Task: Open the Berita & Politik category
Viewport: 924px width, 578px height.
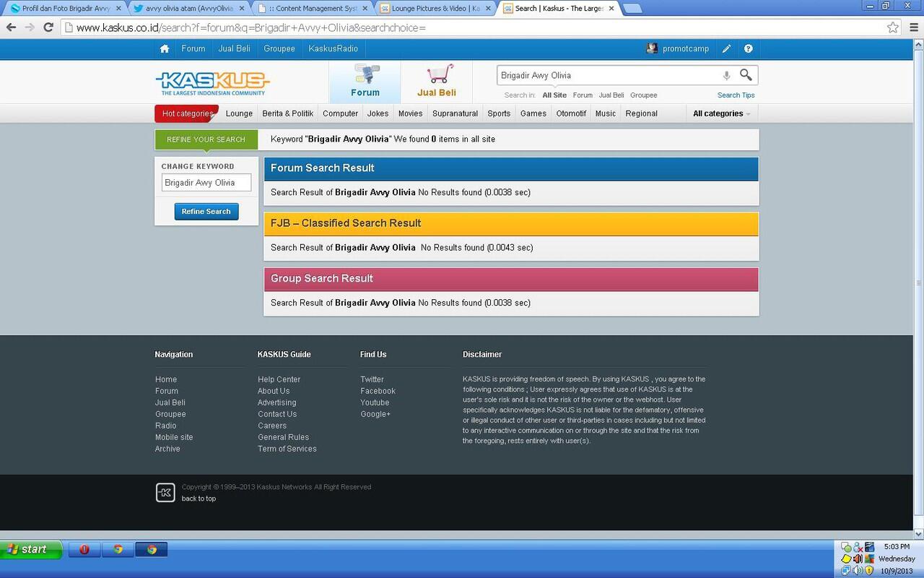Action: tap(288, 113)
